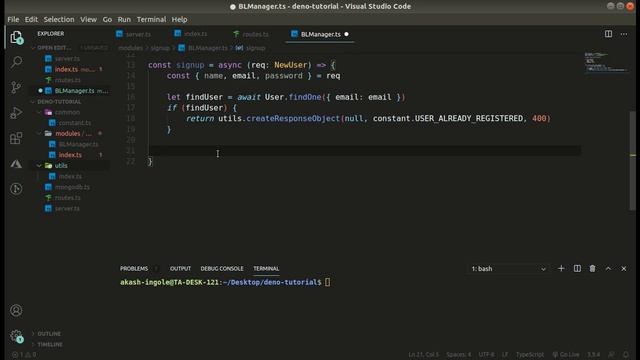Open the Extensions view icon
The height and width of the screenshot is (360, 640).
16,138
